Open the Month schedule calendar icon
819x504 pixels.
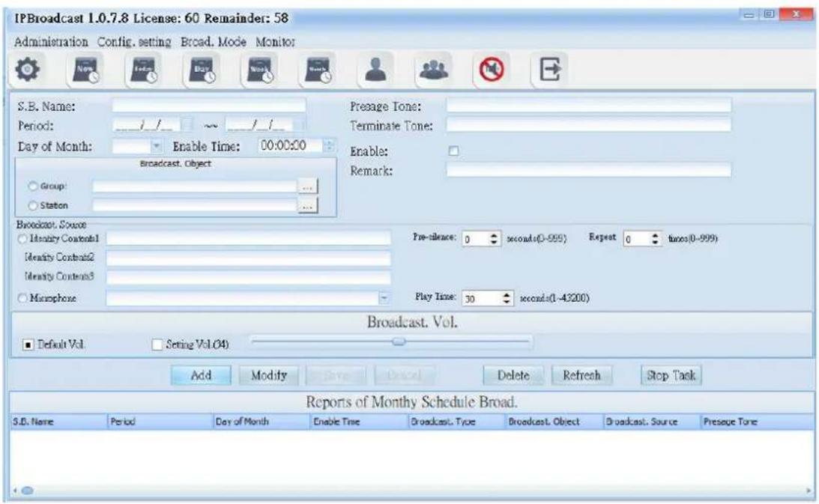[318, 70]
